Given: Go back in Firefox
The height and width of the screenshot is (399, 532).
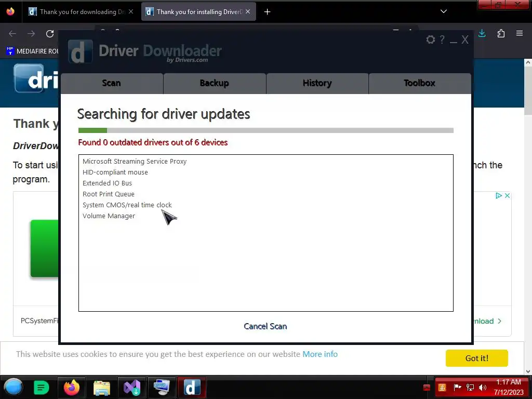Looking at the screenshot, I should [12, 34].
